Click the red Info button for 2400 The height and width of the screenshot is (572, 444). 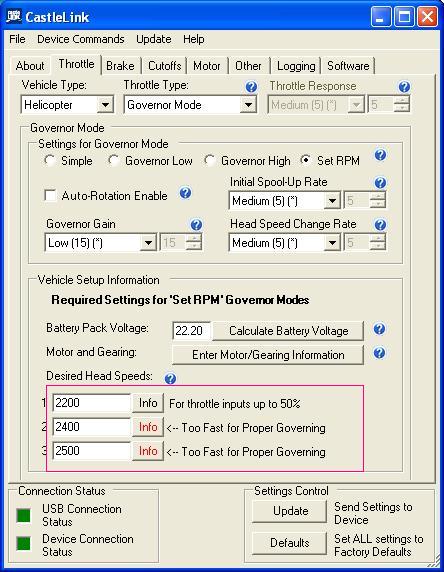(148, 427)
